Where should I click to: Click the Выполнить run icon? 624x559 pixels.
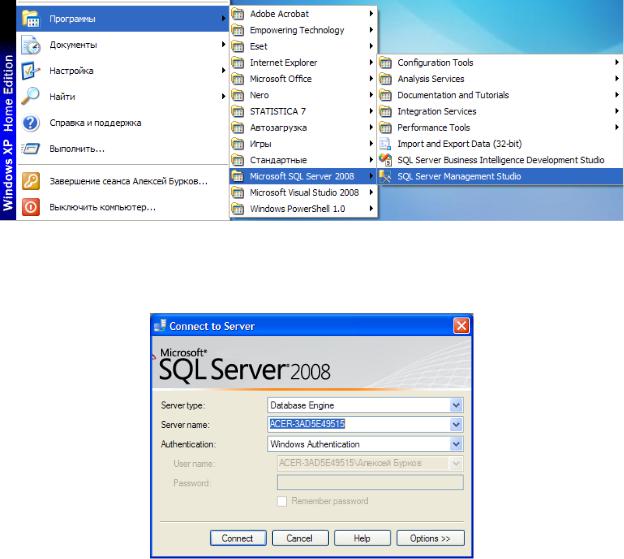(31, 149)
